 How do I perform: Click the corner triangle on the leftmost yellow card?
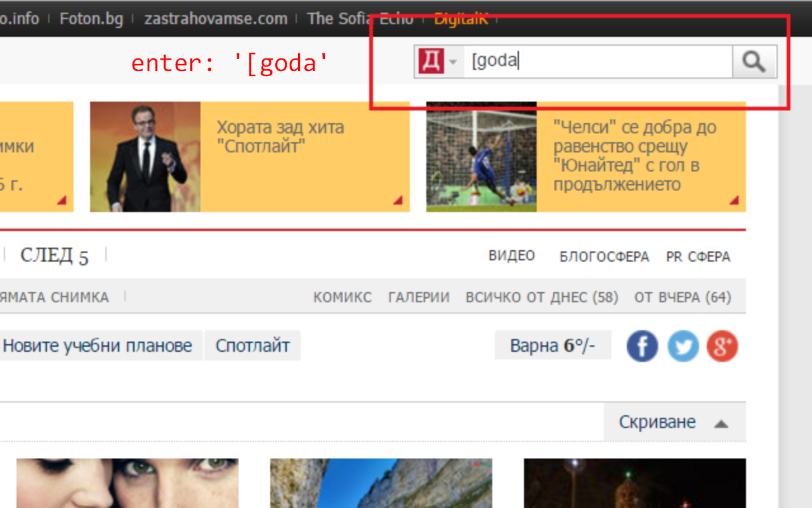(62, 201)
